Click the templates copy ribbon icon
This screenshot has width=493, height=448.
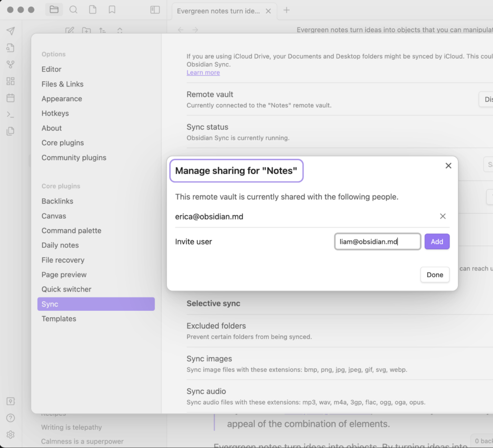click(11, 131)
